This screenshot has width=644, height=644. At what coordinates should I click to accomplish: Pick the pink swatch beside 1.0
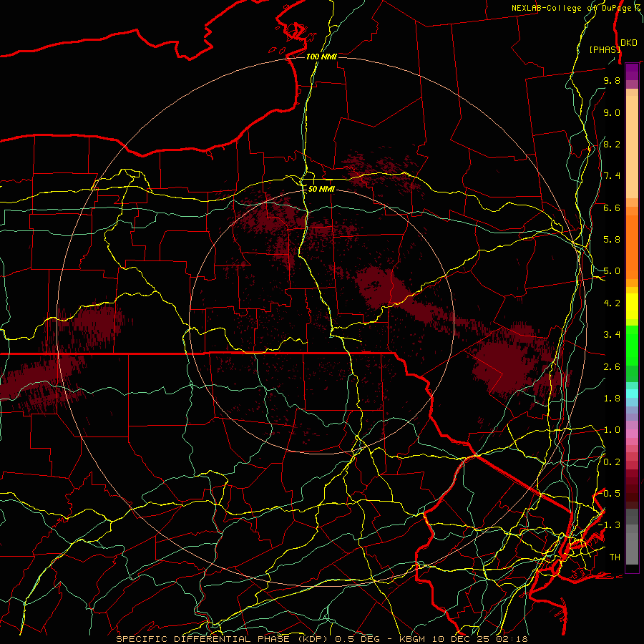pos(632,434)
